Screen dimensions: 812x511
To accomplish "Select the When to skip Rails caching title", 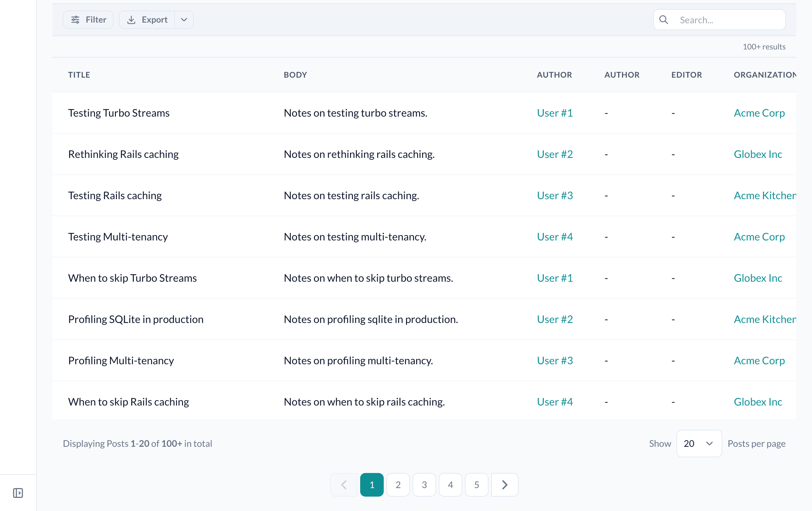I will pos(128,401).
